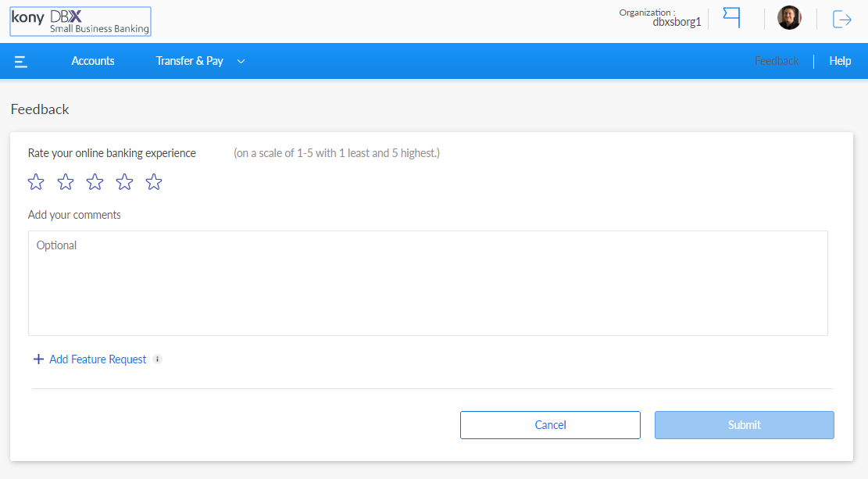Expand the Transfer & Pay chevron
This screenshot has height=479, width=868.
coord(241,61)
